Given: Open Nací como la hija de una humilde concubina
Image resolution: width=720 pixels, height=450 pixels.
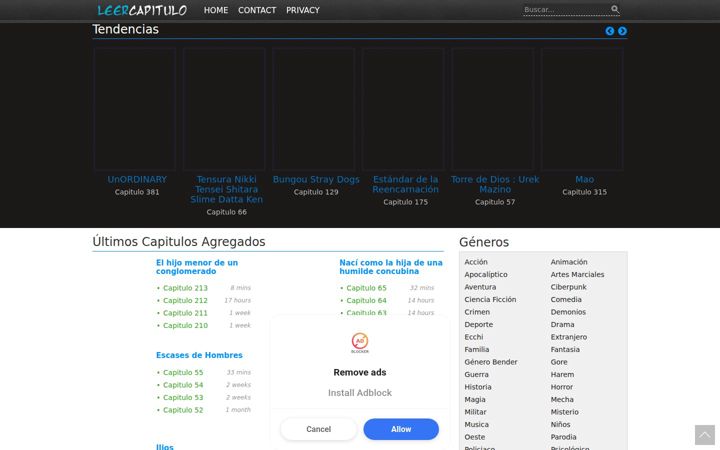Looking at the screenshot, I should click(x=391, y=267).
